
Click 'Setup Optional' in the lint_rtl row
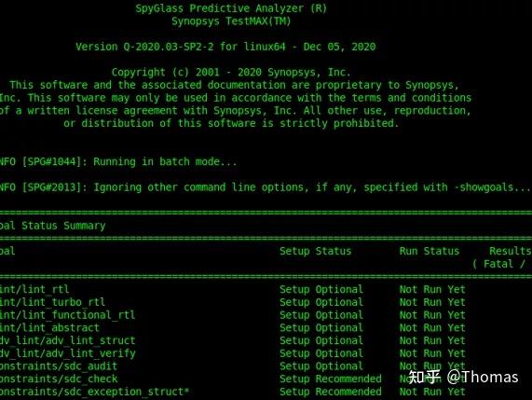[321, 289]
